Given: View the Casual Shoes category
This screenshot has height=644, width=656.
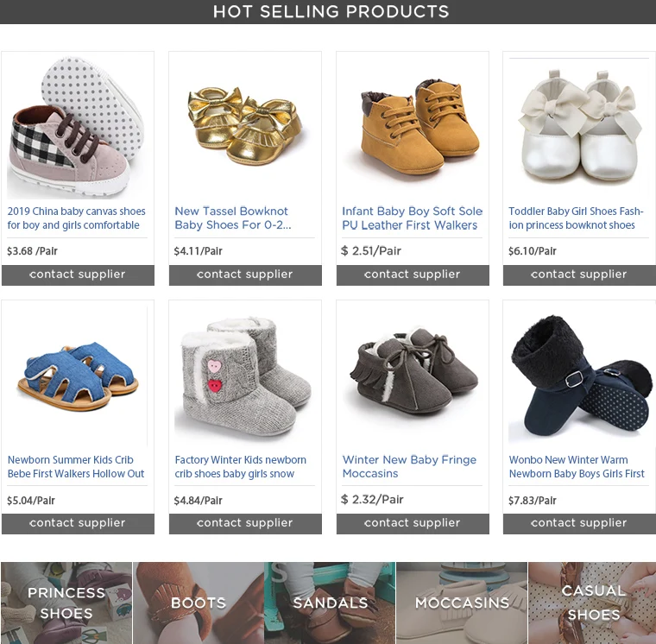Looking at the screenshot, I should (x=592, y=603).
